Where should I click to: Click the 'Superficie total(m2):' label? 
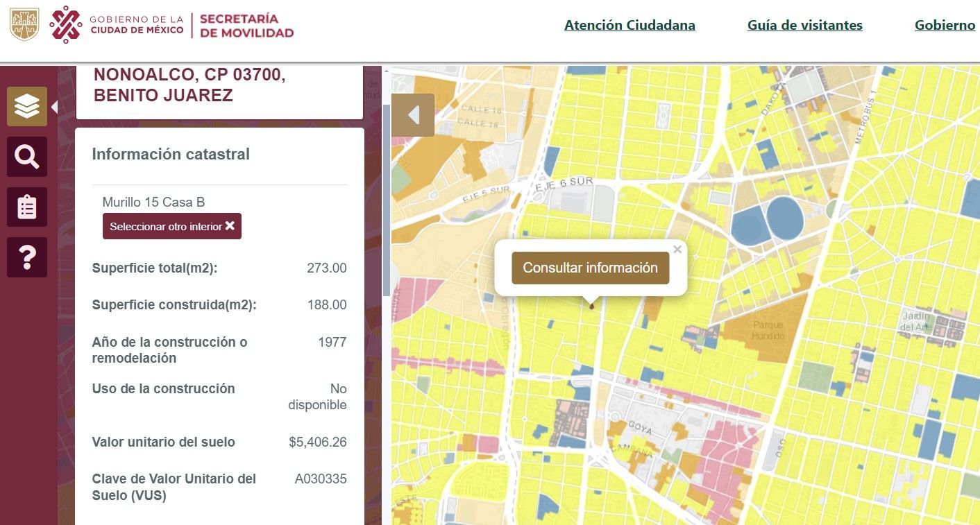tap(155, 268)
